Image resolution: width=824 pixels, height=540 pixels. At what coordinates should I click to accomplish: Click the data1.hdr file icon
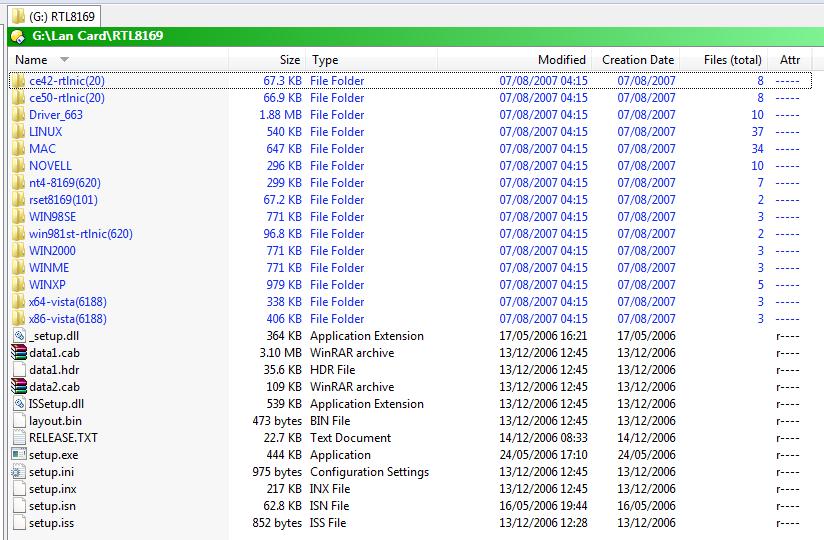click(x=19, y=370)
